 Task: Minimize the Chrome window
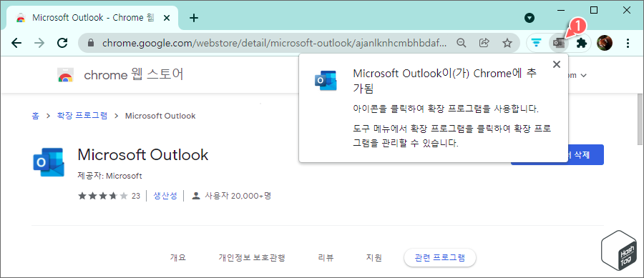[561, 10]
